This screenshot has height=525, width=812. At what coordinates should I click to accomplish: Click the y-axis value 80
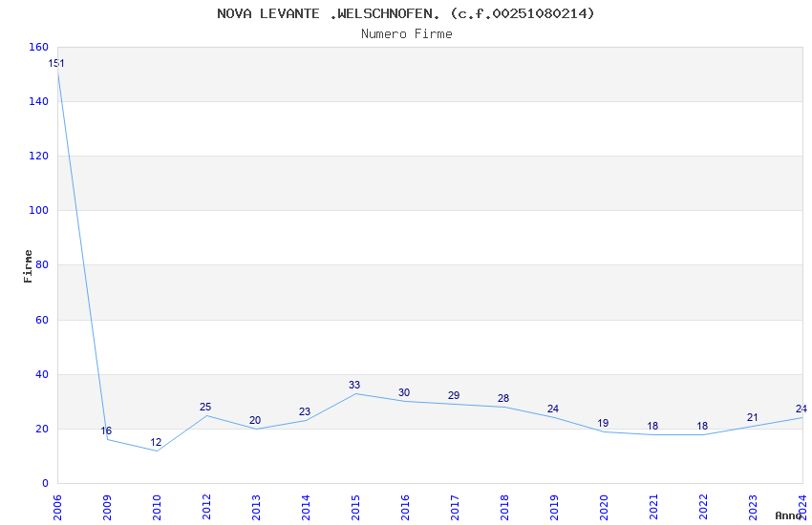pyautogui.click(x=42, y=264)
